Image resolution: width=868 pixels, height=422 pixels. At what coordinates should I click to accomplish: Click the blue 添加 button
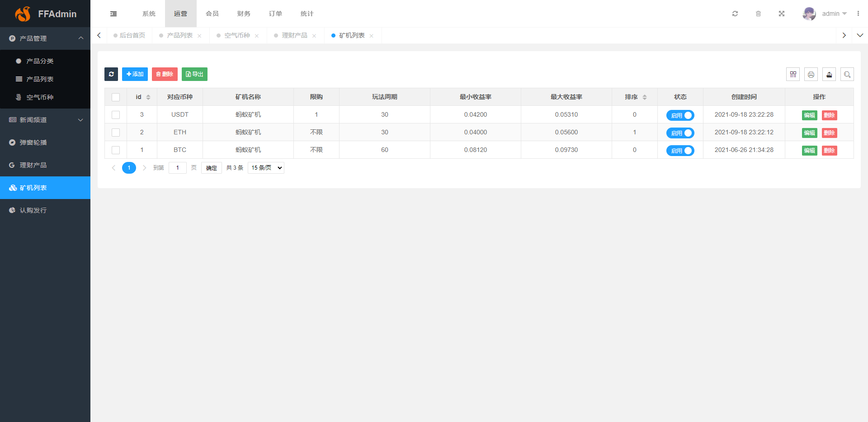135,74
